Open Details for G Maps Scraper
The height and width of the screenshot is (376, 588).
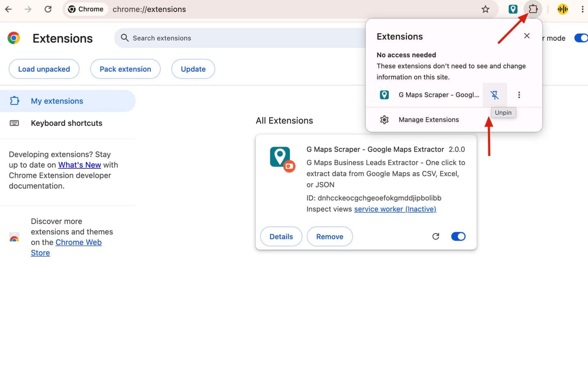[281, 237]
